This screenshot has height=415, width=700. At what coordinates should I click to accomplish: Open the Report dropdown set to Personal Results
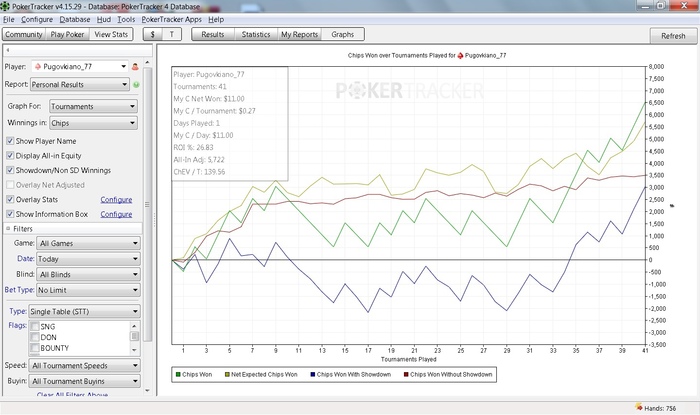pos(80,84)
